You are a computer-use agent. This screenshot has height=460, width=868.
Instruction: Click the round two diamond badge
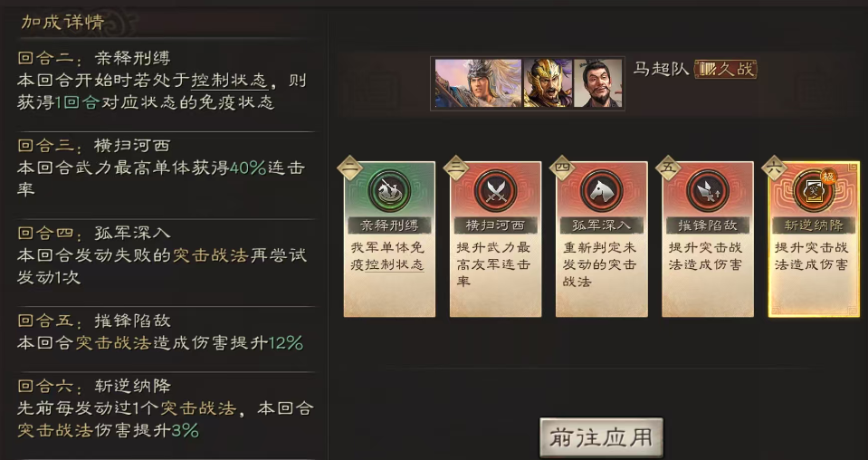click(350, 168)
